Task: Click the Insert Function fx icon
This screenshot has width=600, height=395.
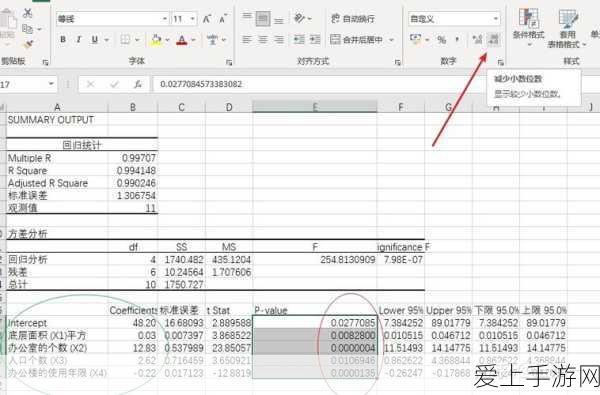Action: click(x=138, y=84)
